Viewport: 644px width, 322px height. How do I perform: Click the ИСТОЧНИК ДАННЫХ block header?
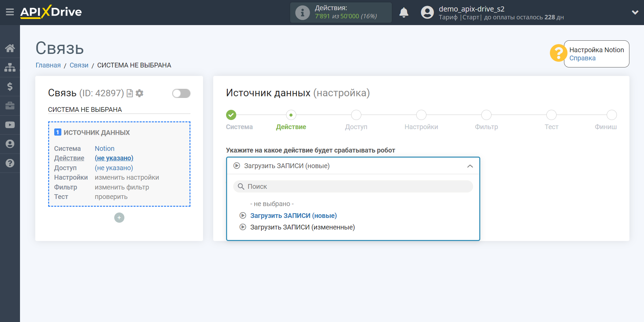coord(97,133)
